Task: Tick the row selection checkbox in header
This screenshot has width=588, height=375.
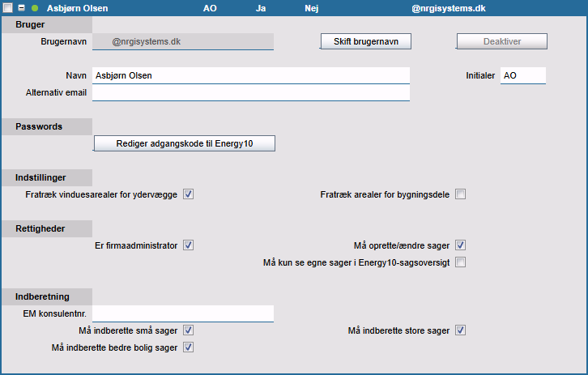Action: tap(7, 7)
